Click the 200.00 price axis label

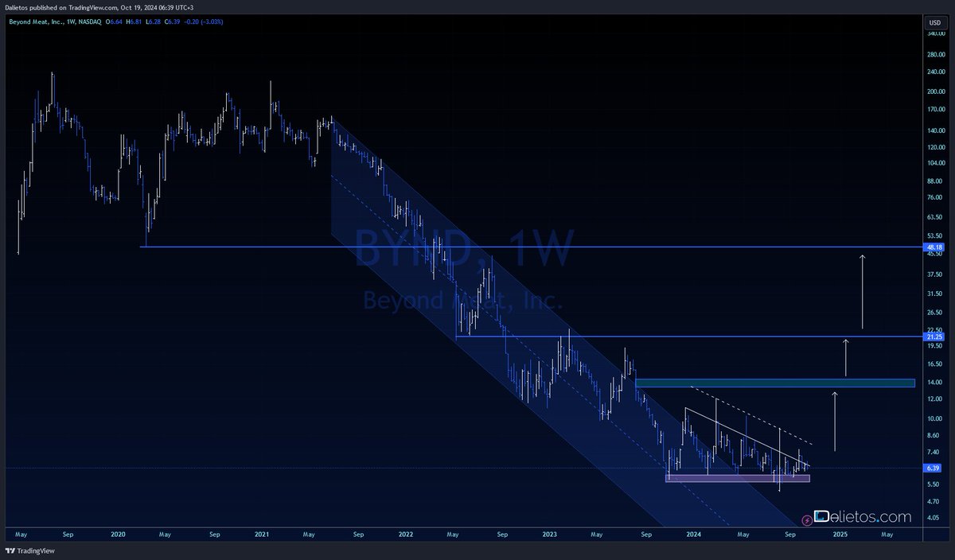(935, 91)
